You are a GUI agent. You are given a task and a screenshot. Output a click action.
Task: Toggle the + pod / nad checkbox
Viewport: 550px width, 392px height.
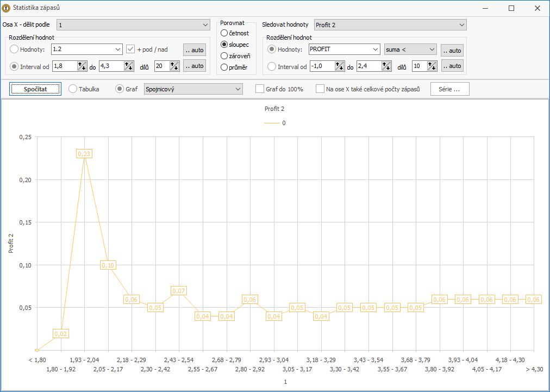click(130, 49)
